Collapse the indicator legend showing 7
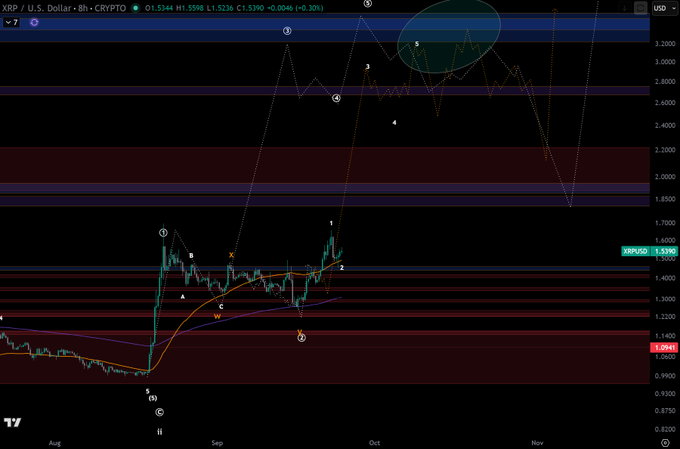Screen dimensions: 680x449 point(11,22)
